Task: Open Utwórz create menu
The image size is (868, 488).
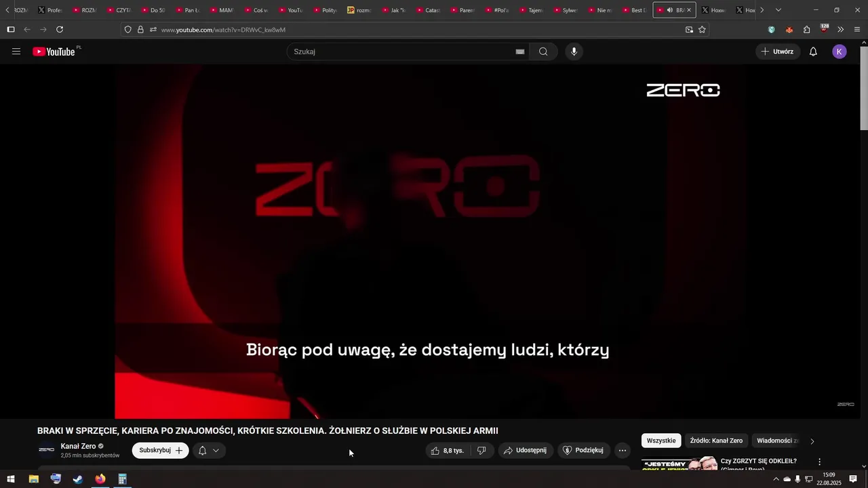Action: point(777,52)
